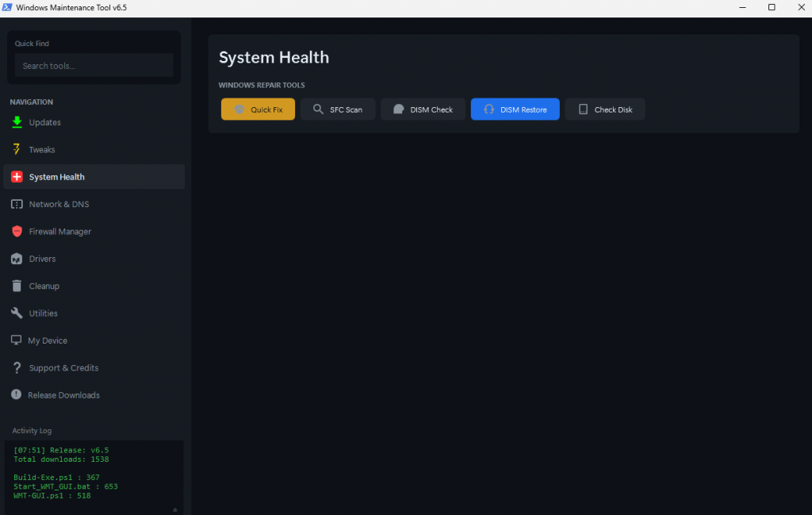Click the icon on the Quick Fix button

[x=239, y=110]
